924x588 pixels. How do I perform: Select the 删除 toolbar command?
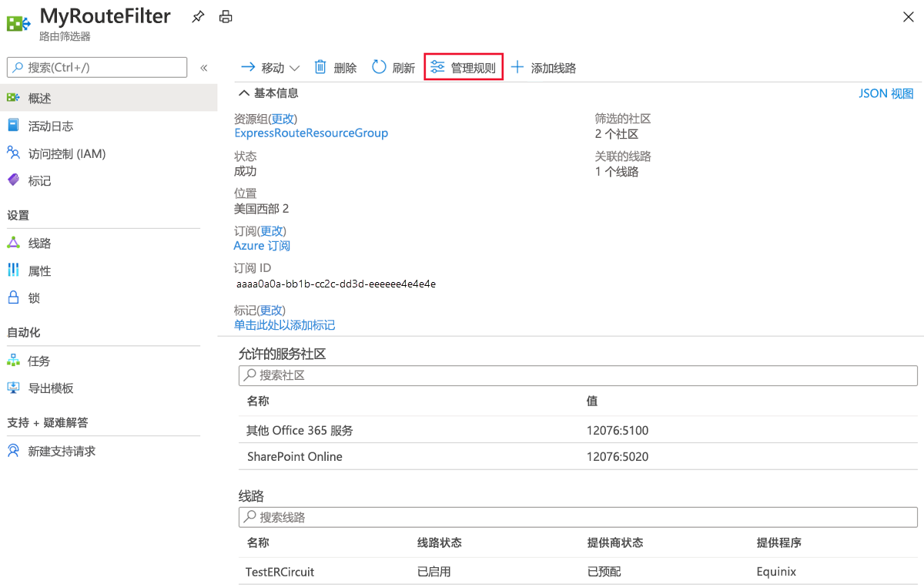coord(336,67)
